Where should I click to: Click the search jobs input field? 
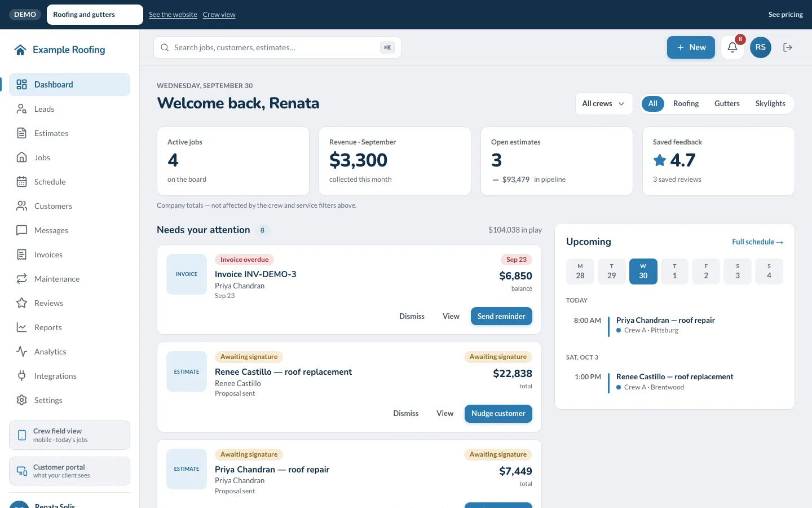(277, 47)
